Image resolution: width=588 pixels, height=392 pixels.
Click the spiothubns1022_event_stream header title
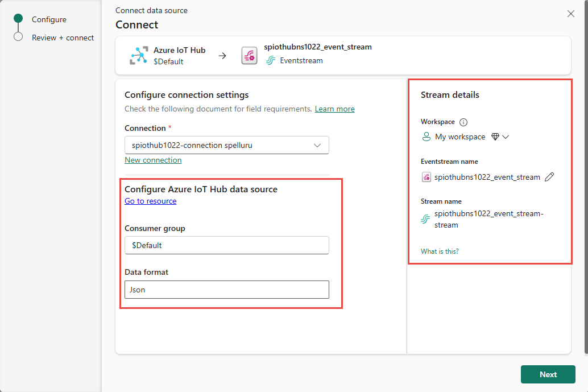[318, 47]
